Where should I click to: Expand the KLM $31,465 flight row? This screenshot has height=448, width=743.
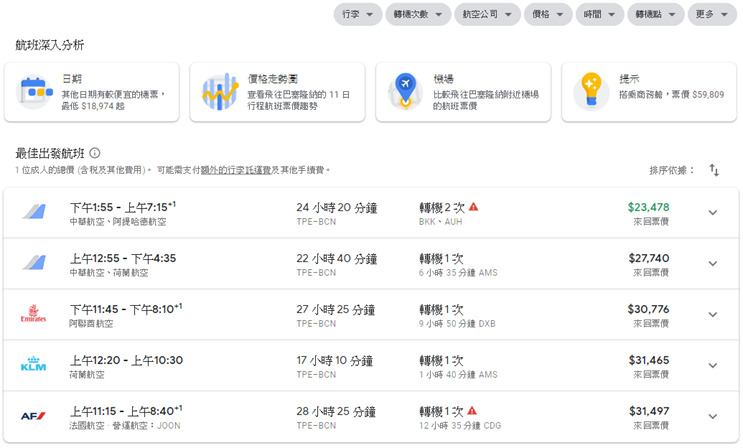[x=712, y=366]
